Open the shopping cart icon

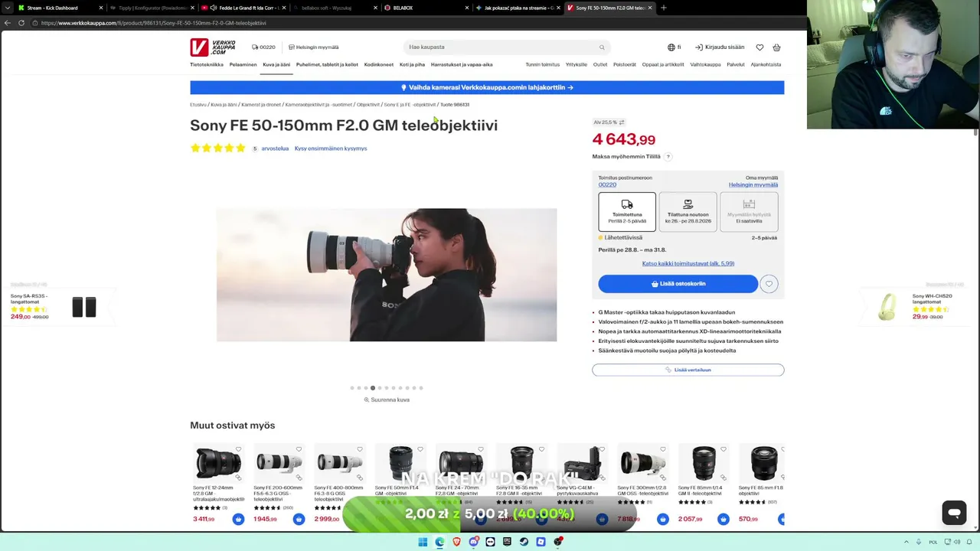point(776,47)
